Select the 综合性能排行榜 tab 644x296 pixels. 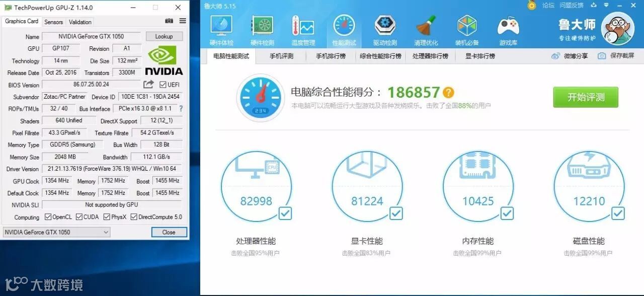[381, 56]
